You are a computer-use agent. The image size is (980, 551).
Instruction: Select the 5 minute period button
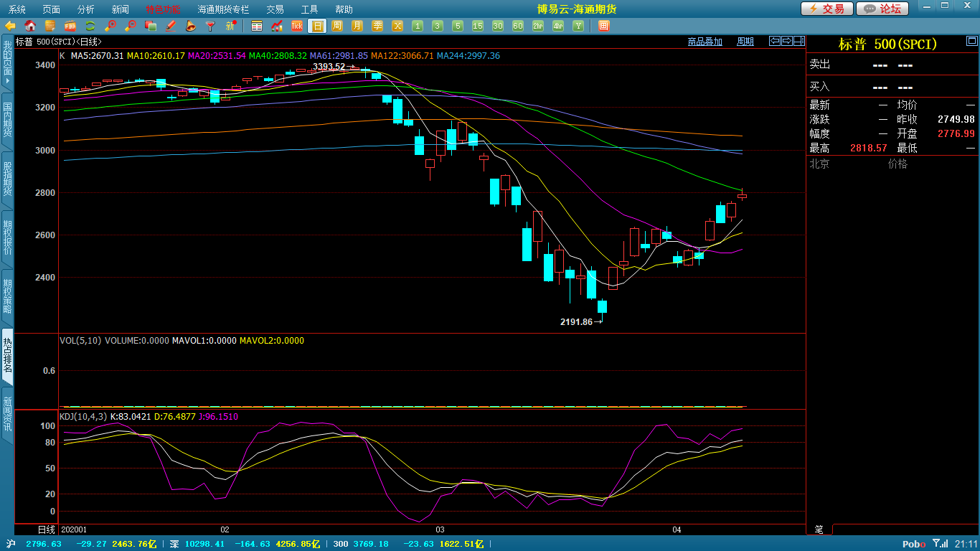point(458,26)
